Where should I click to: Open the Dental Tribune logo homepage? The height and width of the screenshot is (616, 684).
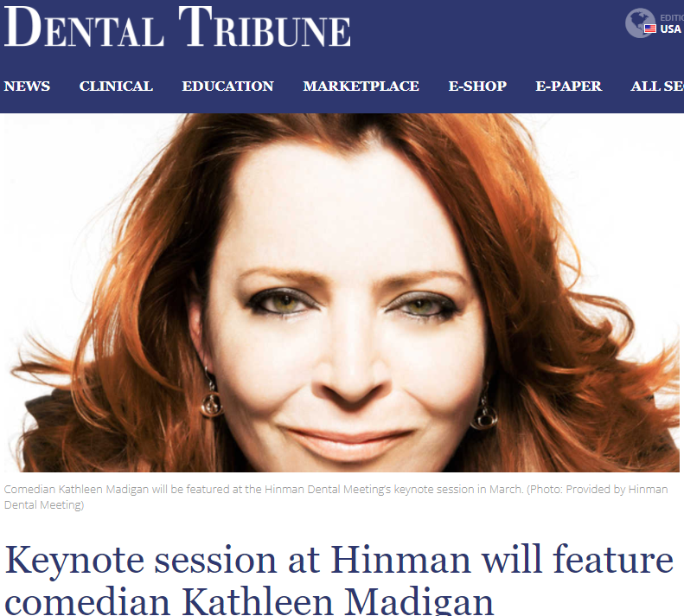[177, 27]
